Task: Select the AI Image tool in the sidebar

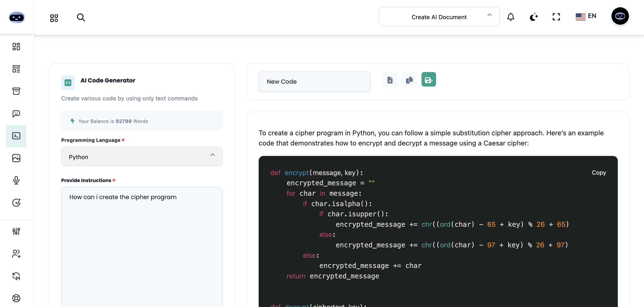Action: (16, 158)
